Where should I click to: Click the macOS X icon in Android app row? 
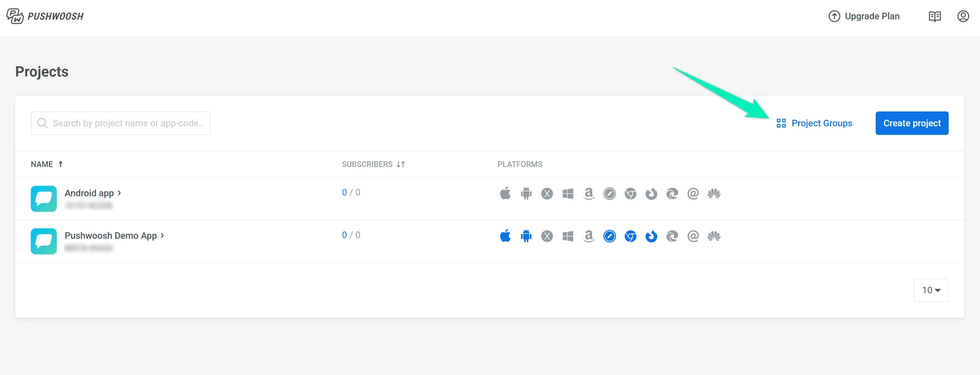pos(547,194)
